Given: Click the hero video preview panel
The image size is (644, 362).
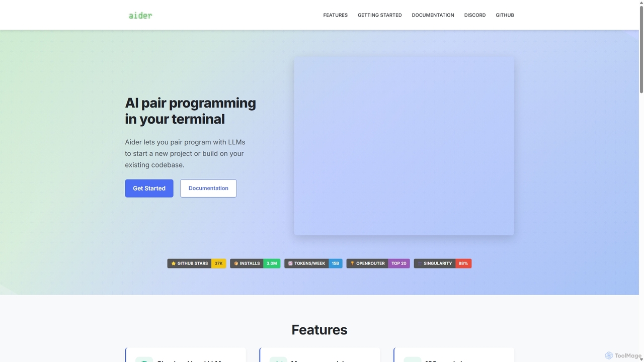Looking at the screenshot, I should pos(404,146).
